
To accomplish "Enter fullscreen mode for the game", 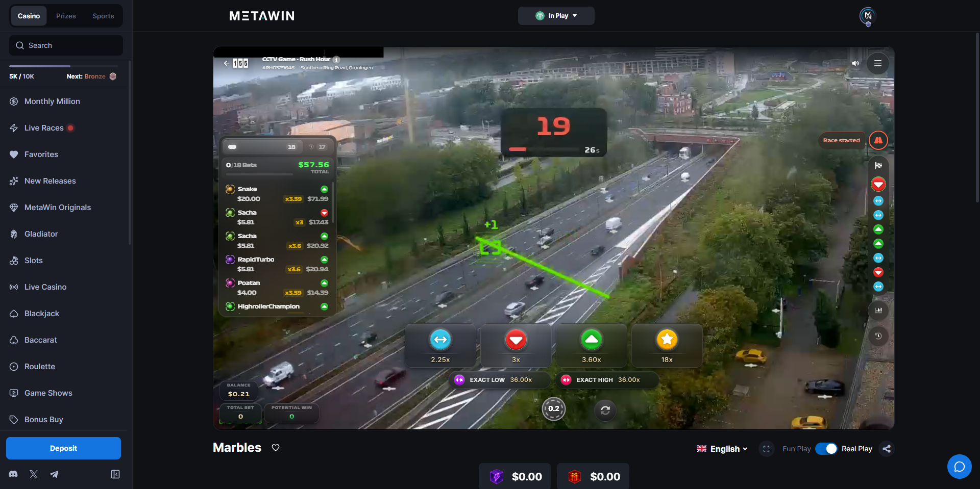I will 766,449.
